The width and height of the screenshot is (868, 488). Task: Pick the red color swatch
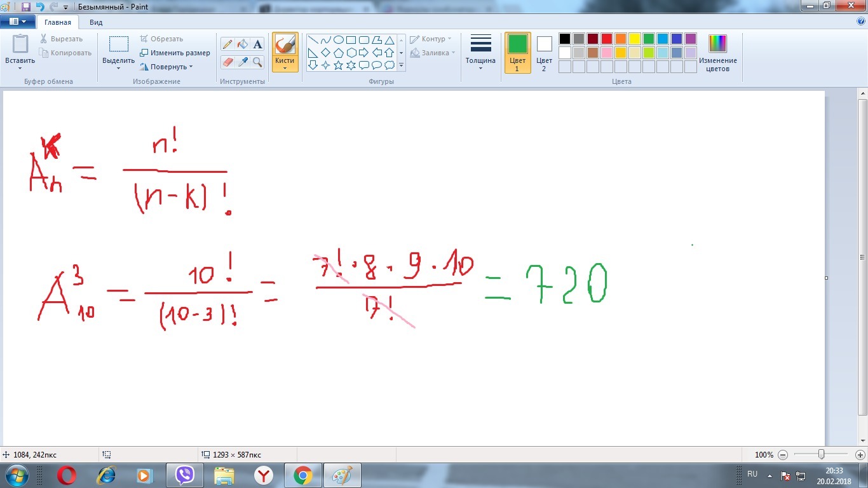[606, 39]
